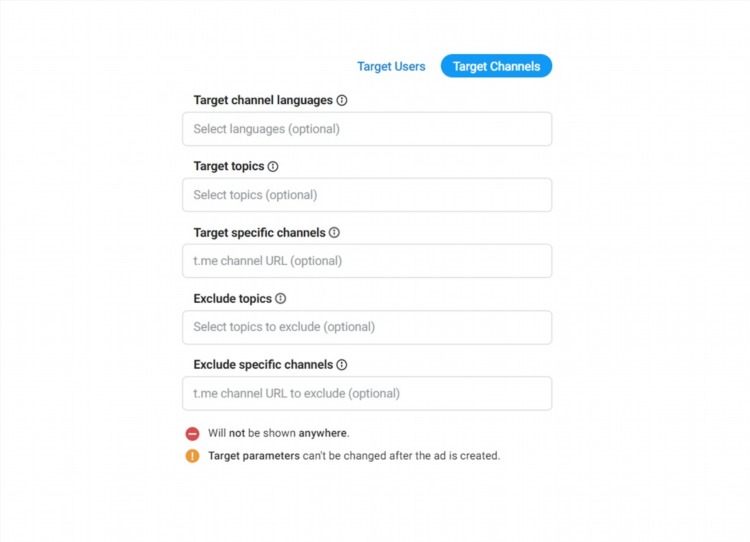Click the red minus status icon
Screen dimensions: 750x542
192,433
